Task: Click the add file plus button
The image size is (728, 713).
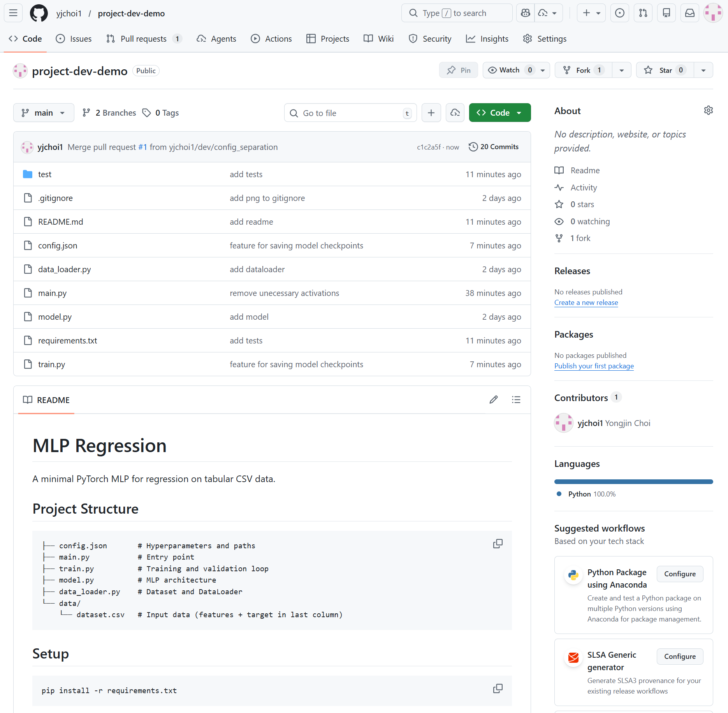Action: 431,113
